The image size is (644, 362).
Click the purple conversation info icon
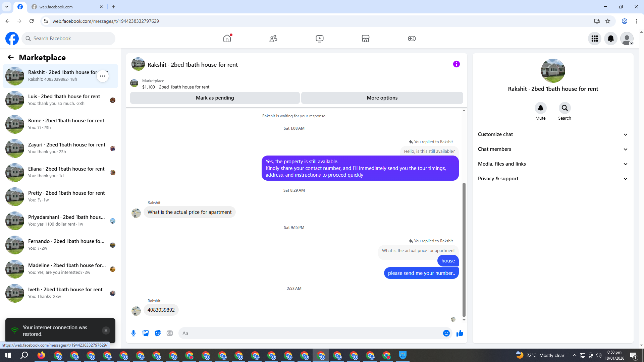pos(456,64)
